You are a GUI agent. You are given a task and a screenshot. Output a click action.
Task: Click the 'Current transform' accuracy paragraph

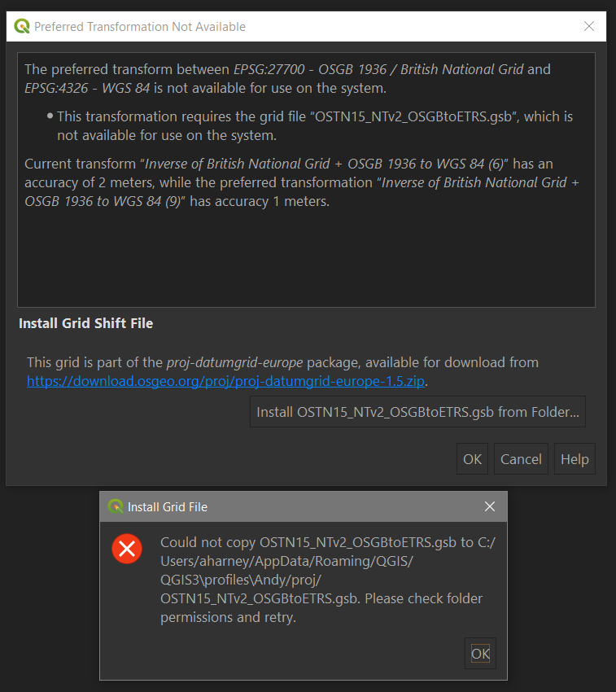tap(302, 182)
